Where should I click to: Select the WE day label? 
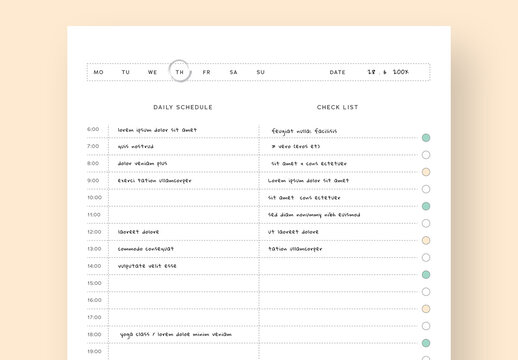coord(152,72)
